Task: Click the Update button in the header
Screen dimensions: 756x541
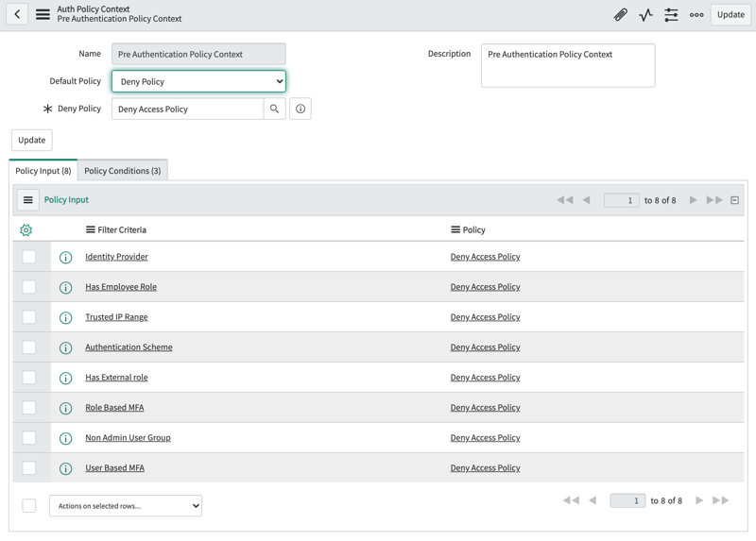Action: coord(730,14)
